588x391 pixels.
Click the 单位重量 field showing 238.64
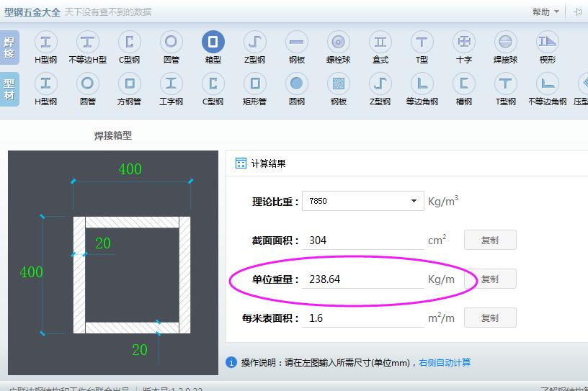point(363,279)
